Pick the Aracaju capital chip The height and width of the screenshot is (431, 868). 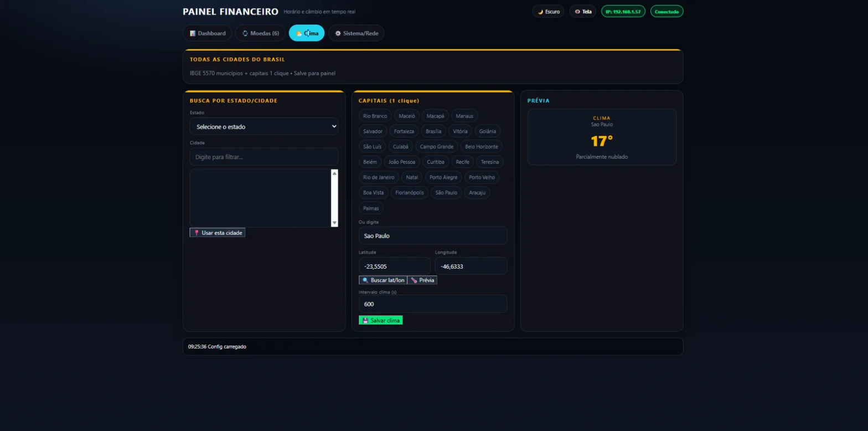coord(477,193)
